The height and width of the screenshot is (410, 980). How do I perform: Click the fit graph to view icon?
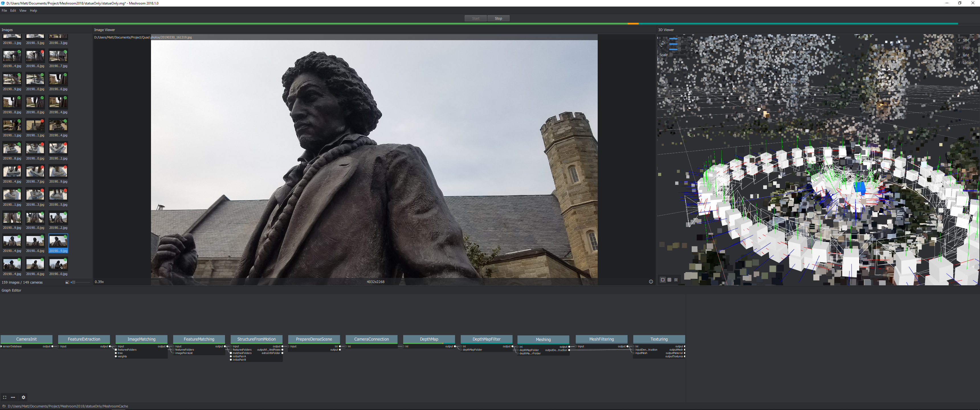(x=5, y=397)
